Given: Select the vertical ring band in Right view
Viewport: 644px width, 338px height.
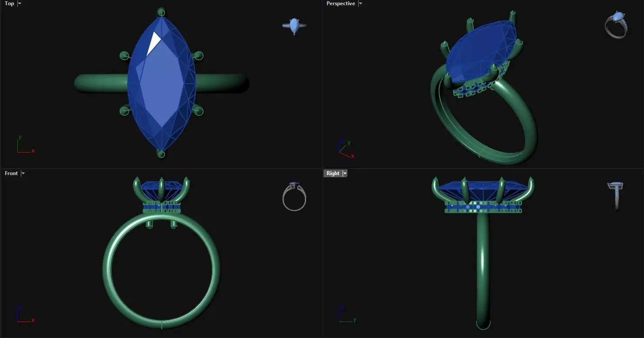Looking at the screenshot, I should tap(482, 269).
